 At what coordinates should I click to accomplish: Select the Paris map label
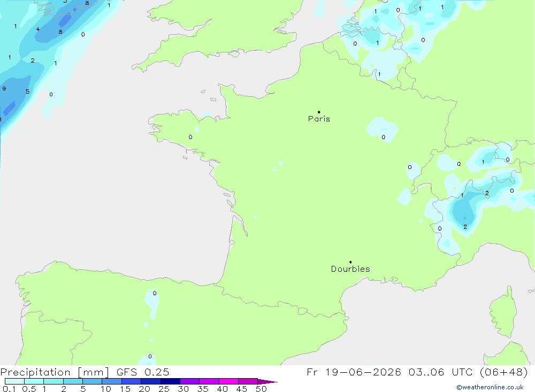[x=319, y=119]
